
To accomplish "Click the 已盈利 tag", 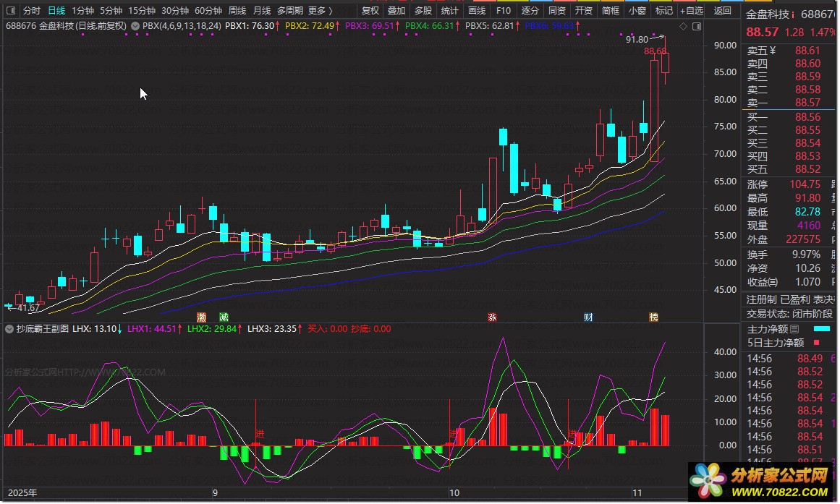I will point(794,300).
